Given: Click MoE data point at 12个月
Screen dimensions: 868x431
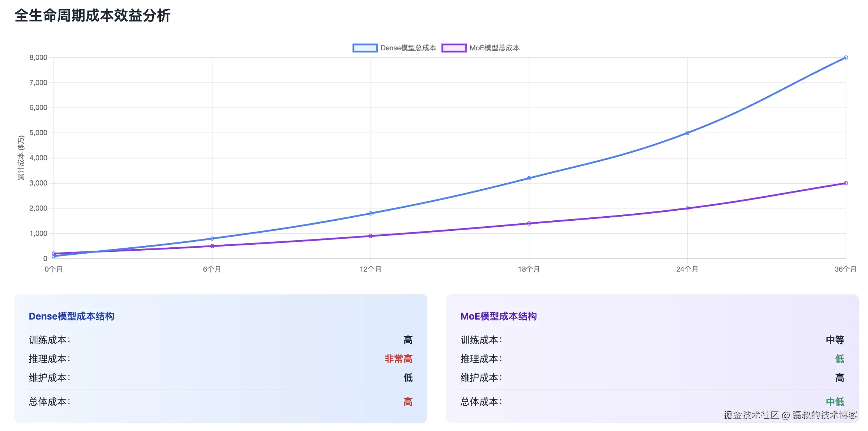Looking at the screenshot, I should (371, 236).
